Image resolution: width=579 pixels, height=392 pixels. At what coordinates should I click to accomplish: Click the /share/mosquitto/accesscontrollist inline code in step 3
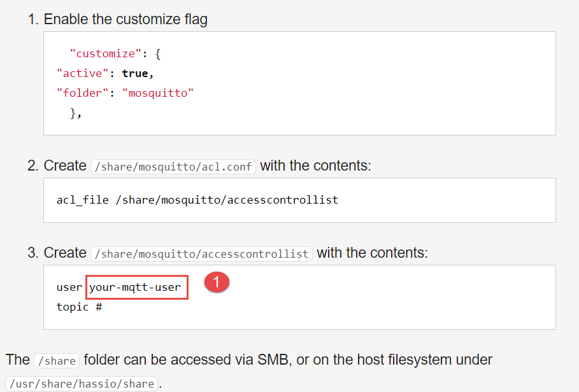pyautogui.click(x=202, y=254)
